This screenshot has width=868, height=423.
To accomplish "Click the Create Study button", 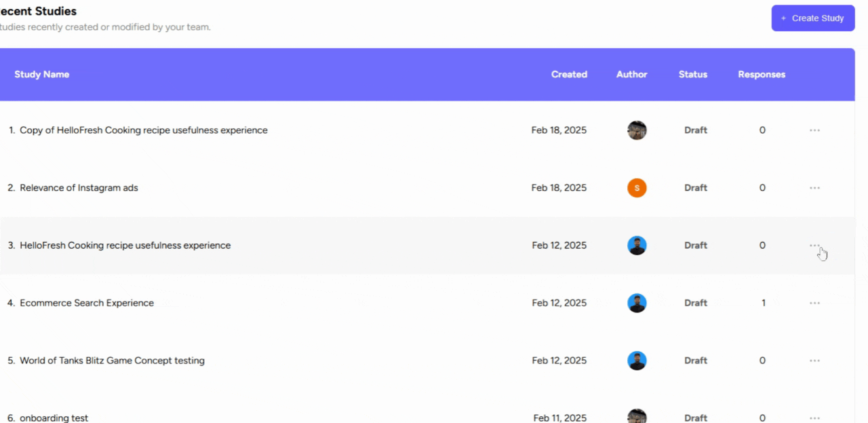I will coord(812,18).
